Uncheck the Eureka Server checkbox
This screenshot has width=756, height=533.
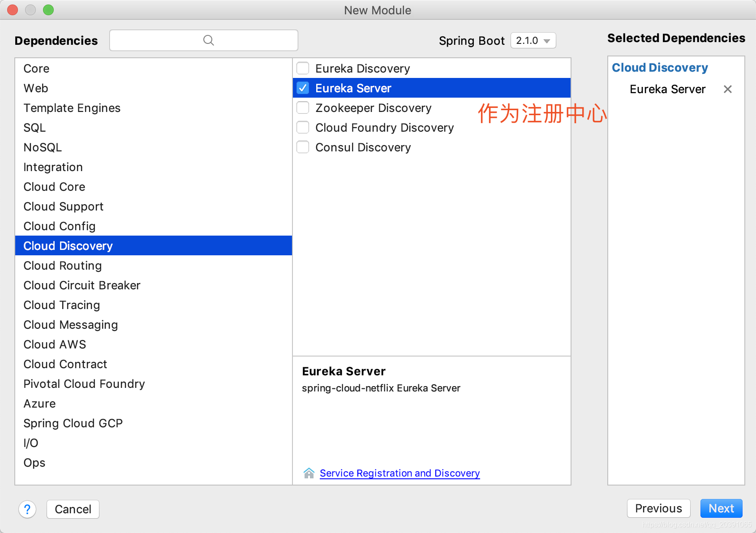pos(303,88)
